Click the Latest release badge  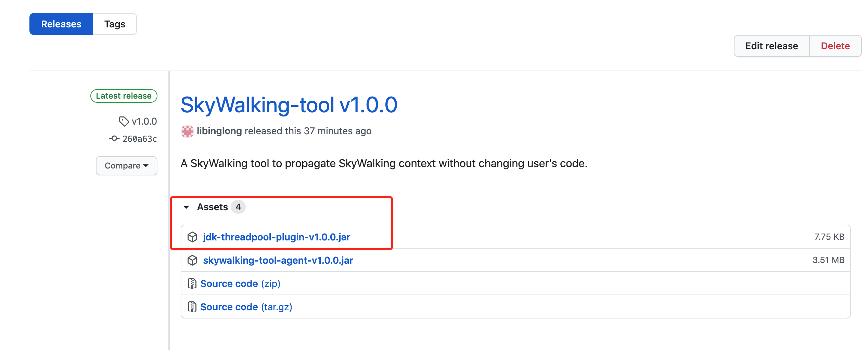pos(124,96)
